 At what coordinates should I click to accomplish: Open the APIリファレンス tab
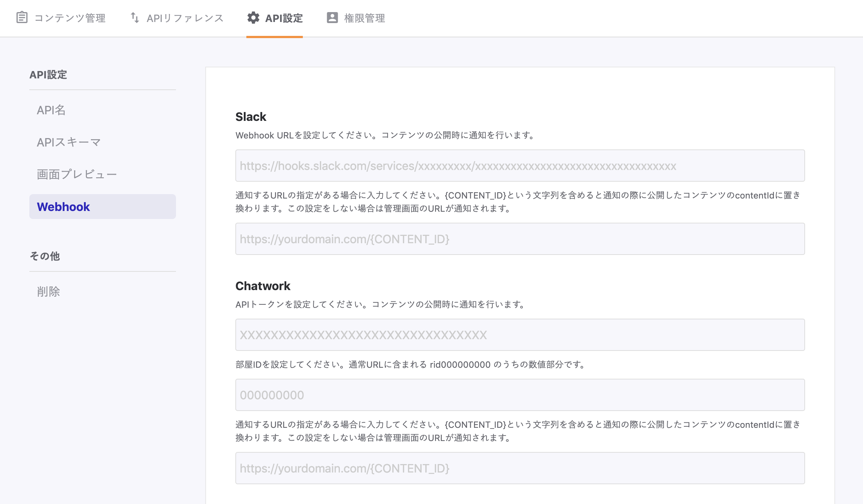coord(185,18)
